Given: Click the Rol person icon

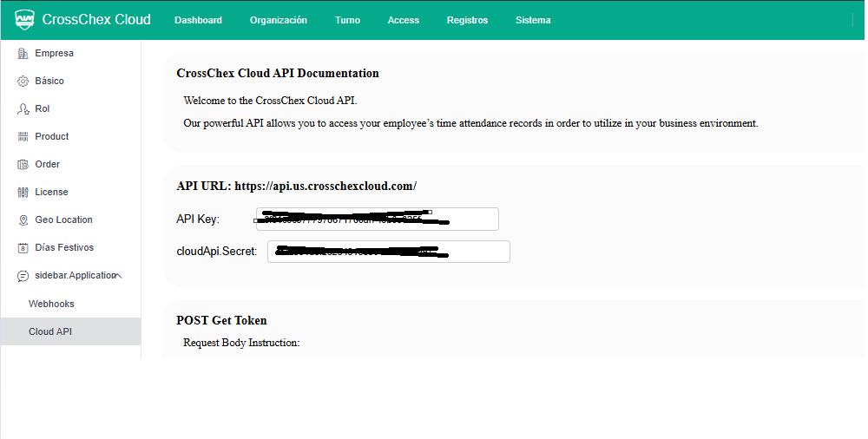Looking at the screenshot, I should coord(23,109).
